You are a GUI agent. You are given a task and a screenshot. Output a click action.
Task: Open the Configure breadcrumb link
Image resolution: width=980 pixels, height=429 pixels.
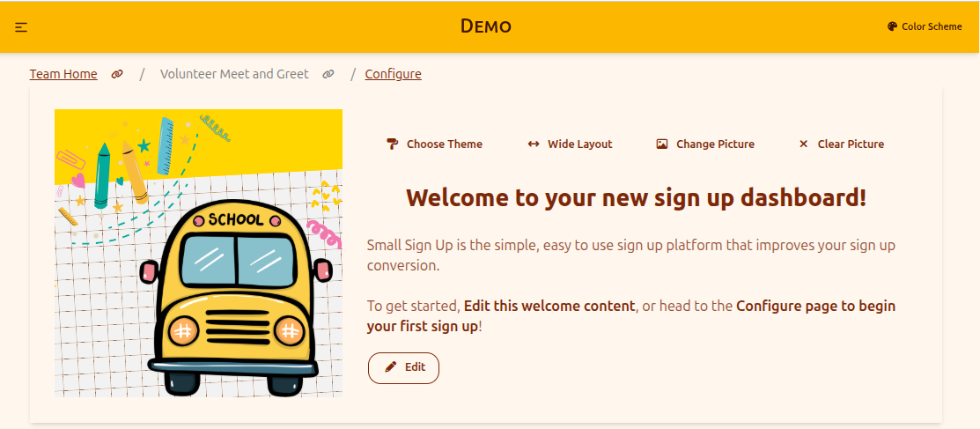click(x=393, y=74)
